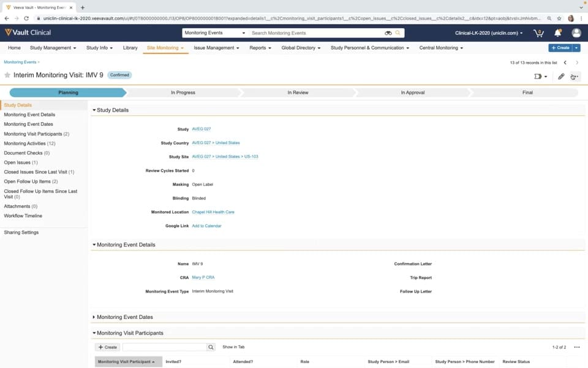Bookmark this page with star icon
This screenshot has width=588, height=368.
pos(559,18)
